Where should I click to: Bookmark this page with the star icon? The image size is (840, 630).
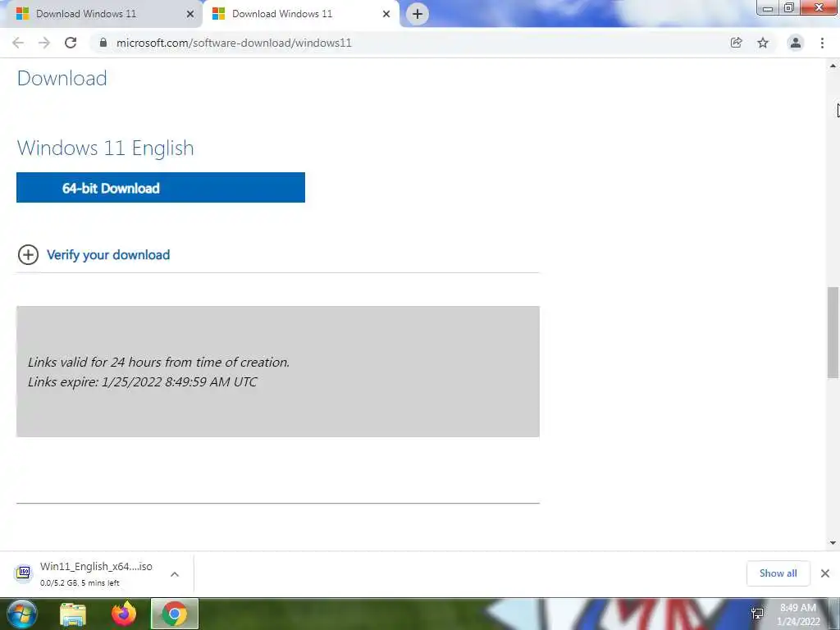click(763, 43)
